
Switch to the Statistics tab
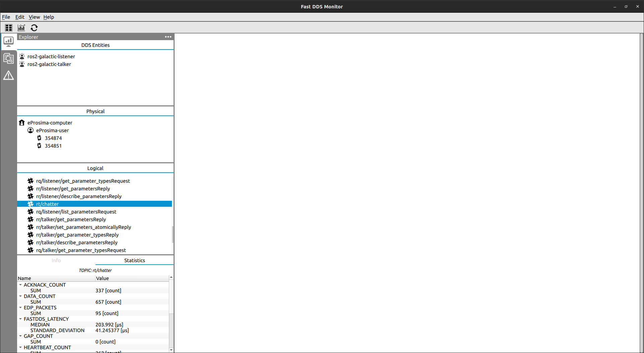coord(135,260)
